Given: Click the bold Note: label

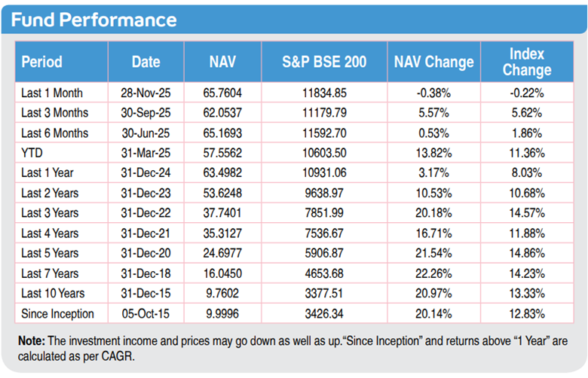Looking at the screenshot, I should pos(32,341).
